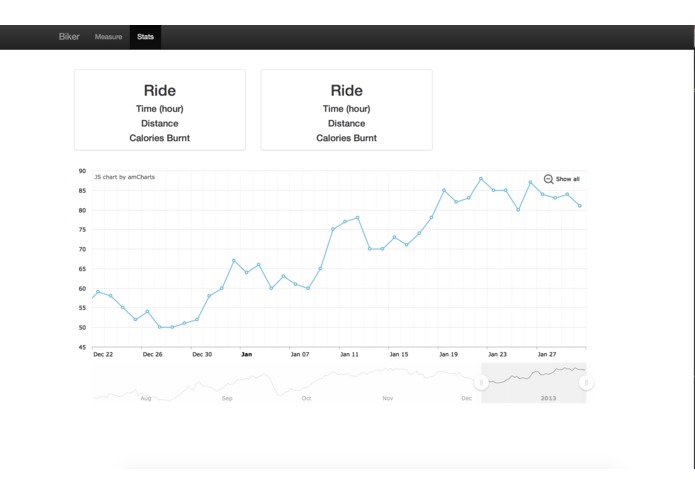Viewport: 695px width, 494px height.
Task: Click the Nov area of the chart scrollbar
Action: [388, 398]
